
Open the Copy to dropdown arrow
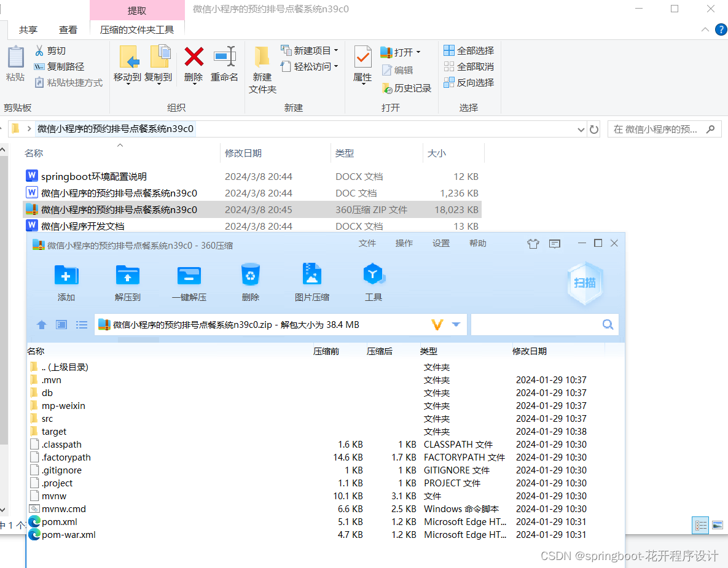(159, 84)
